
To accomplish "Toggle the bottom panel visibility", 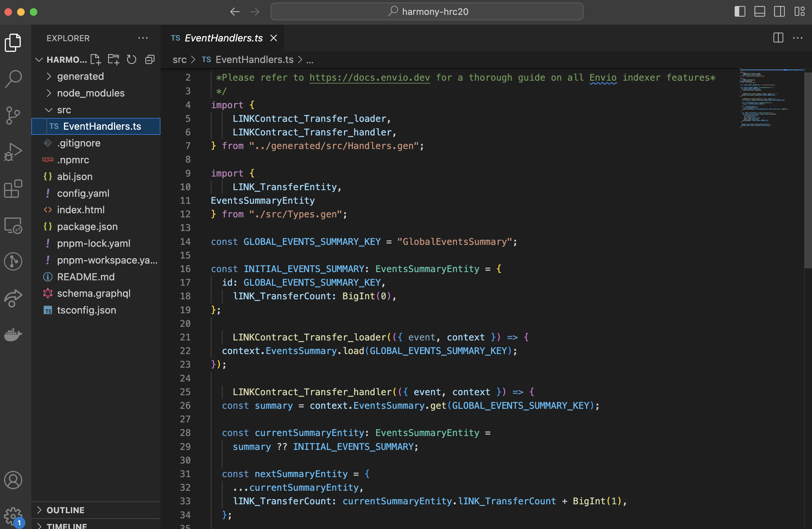I will click(759, 12).
